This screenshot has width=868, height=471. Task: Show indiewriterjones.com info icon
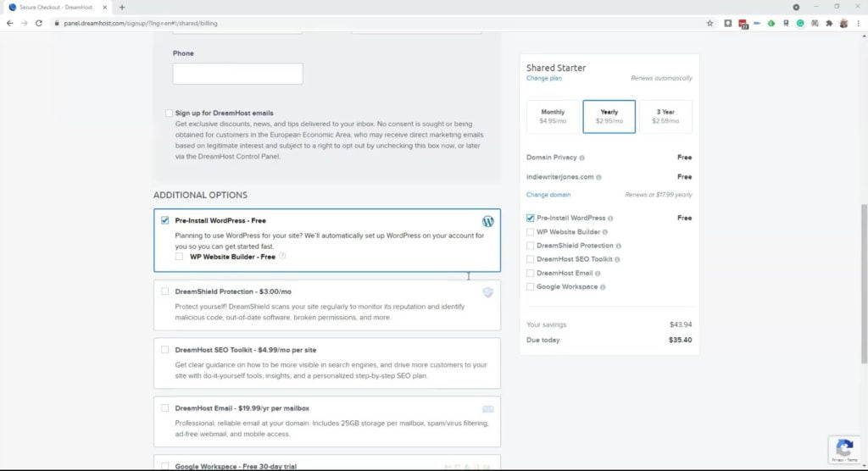(x=598, y=177)
